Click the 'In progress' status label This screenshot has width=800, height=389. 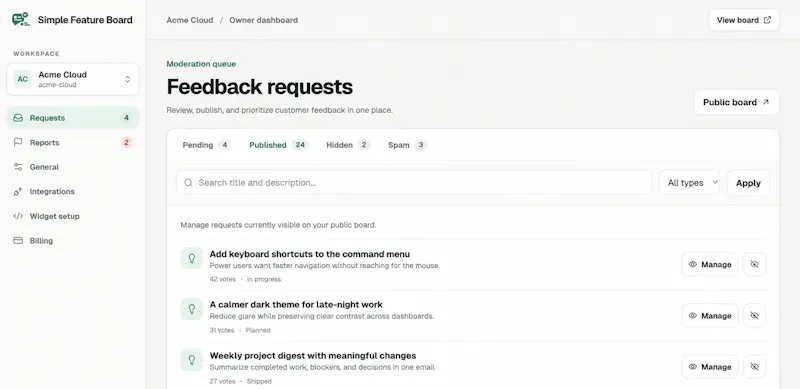point(264,279)
